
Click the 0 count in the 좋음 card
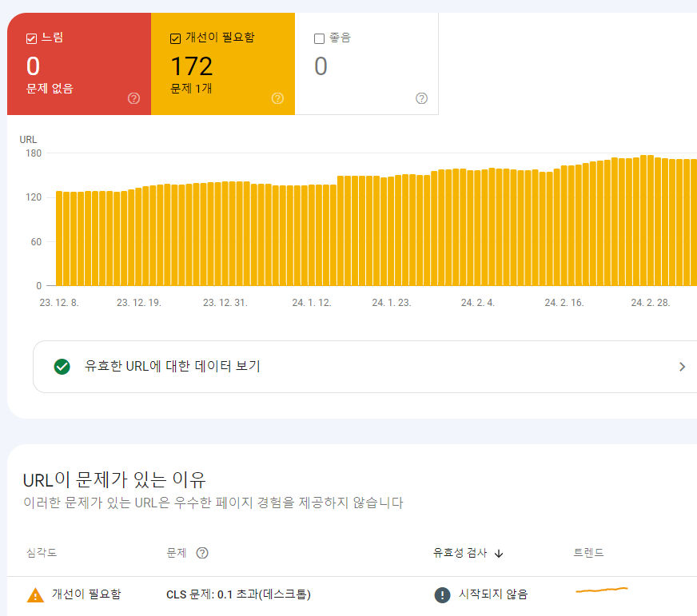tap(321, 66)
